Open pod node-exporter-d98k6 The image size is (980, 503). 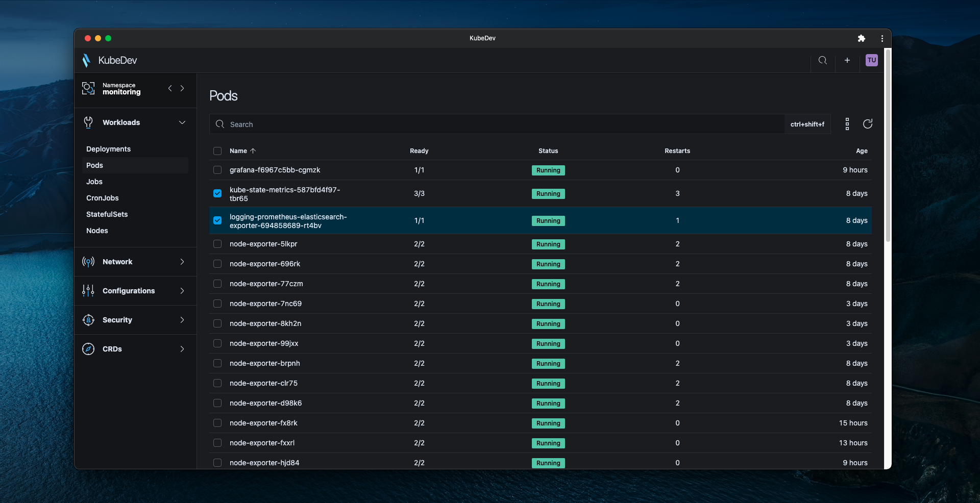[x=265, y=403]
